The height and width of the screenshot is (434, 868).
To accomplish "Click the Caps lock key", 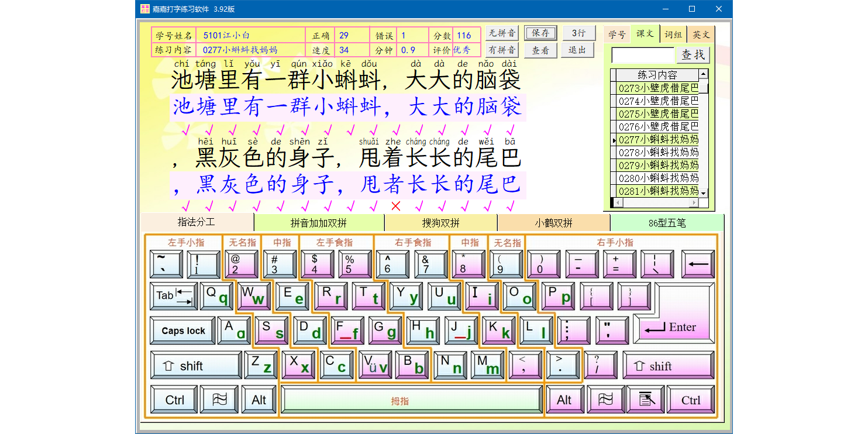I will [183, 331].
